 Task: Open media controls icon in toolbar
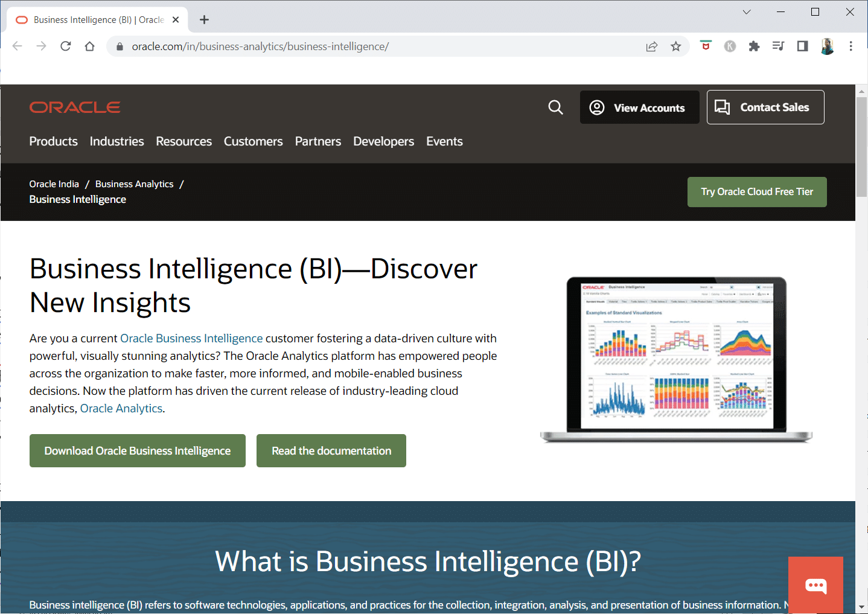[778, 46]
